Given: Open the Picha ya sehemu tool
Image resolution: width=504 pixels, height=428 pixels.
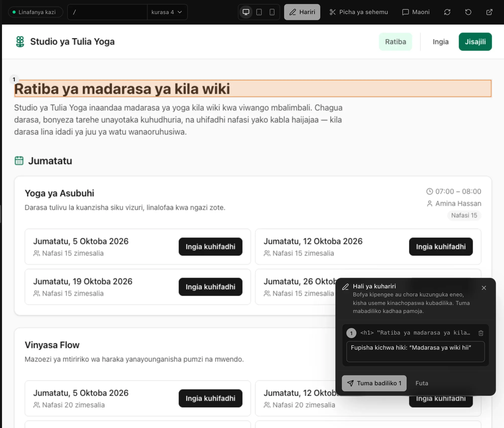Looking at the screenshot, I should click(359, 12).
